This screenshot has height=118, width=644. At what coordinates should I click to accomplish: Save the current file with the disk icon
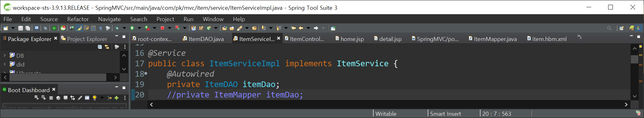(20, 28)
